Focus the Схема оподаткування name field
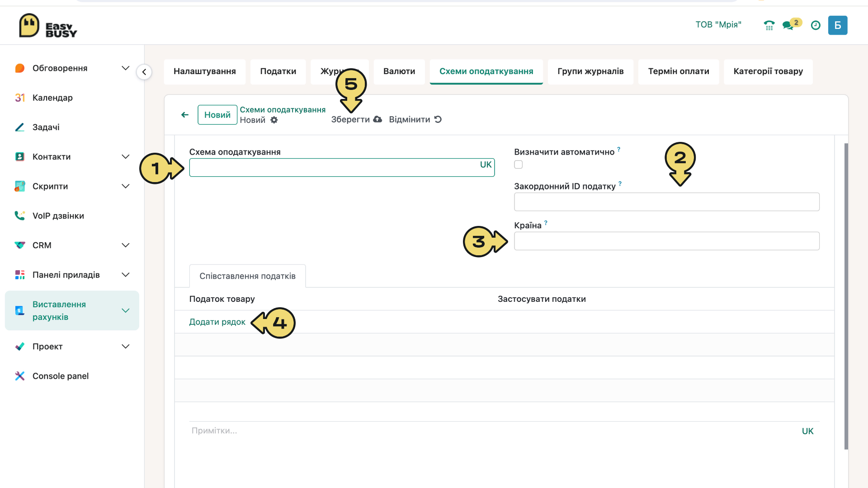 pyautogui.click(x=342, y=167)
